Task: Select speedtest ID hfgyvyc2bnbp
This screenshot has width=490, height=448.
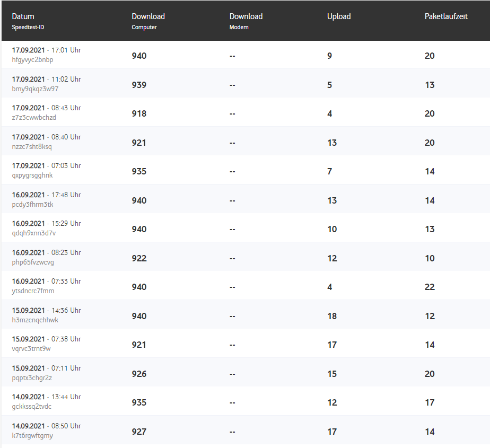Action: click(x=32, y=60)
